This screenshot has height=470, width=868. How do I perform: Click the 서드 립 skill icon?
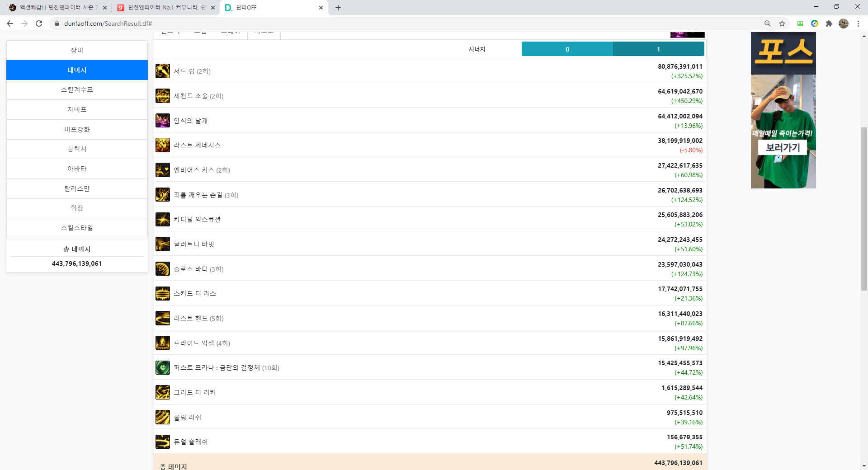162,71
